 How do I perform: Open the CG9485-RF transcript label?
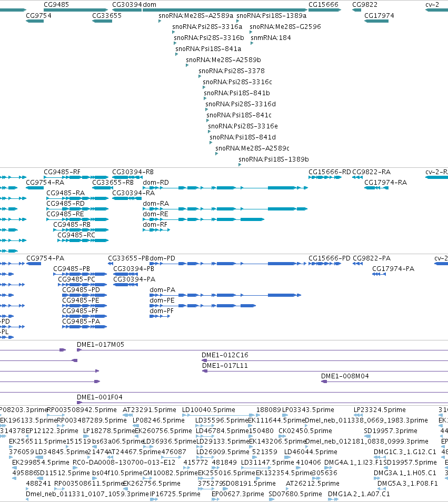[x=62, y=172]
